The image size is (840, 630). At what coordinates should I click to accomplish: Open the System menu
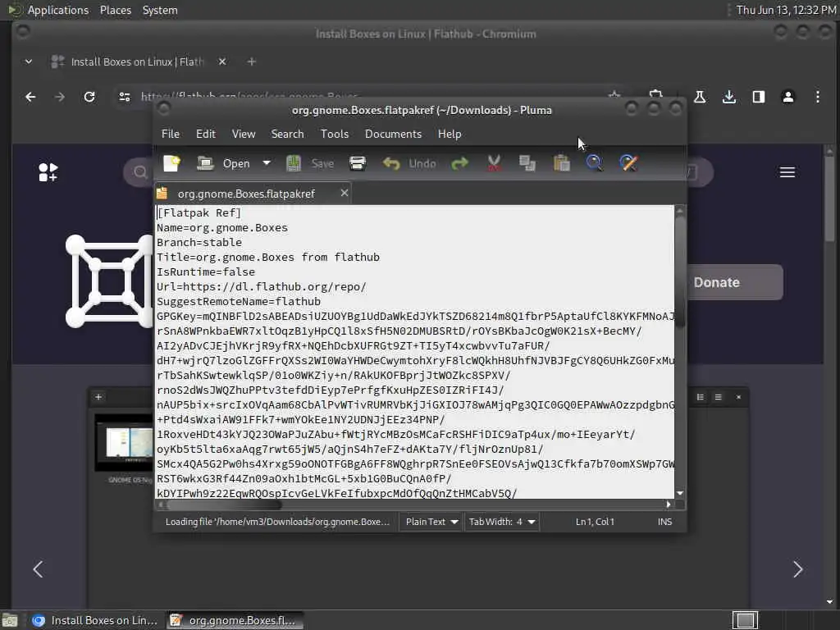[x=160, y=10]
